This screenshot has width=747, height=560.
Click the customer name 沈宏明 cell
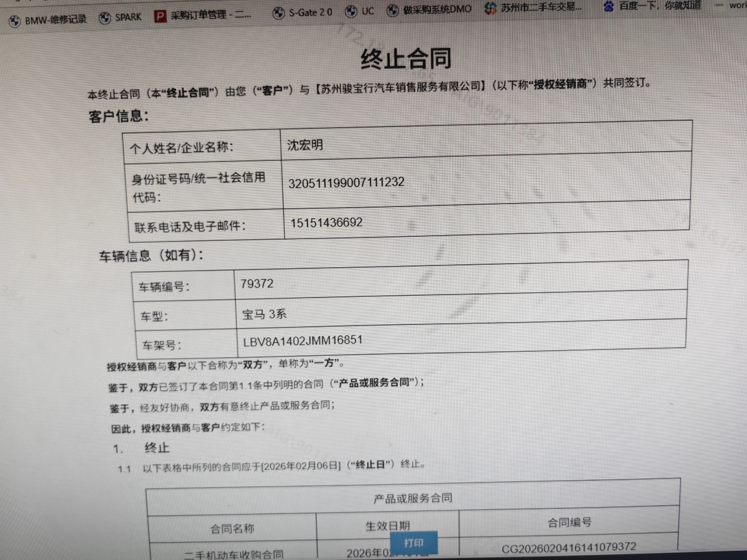pos(305,145)
